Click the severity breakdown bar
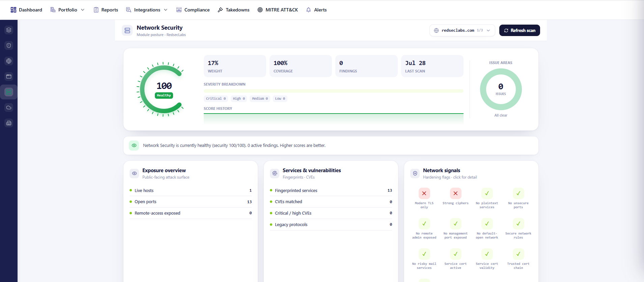Screen dimensions: 644x282 pyautogui.click(x=333, y=91)
